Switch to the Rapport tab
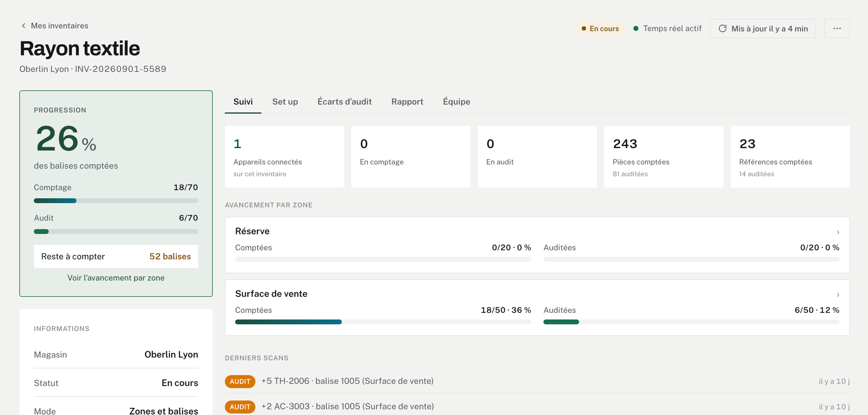The image size is (868, 415). [407, 102]
